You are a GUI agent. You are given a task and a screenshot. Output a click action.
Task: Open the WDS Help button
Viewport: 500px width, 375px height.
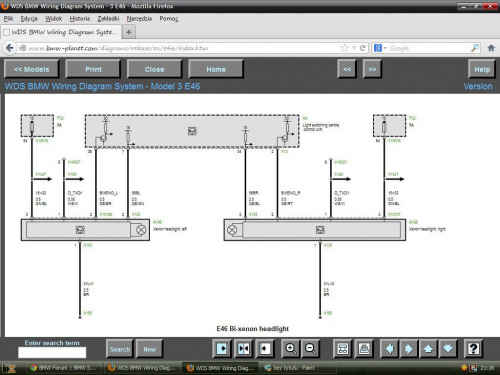point(482,69)
